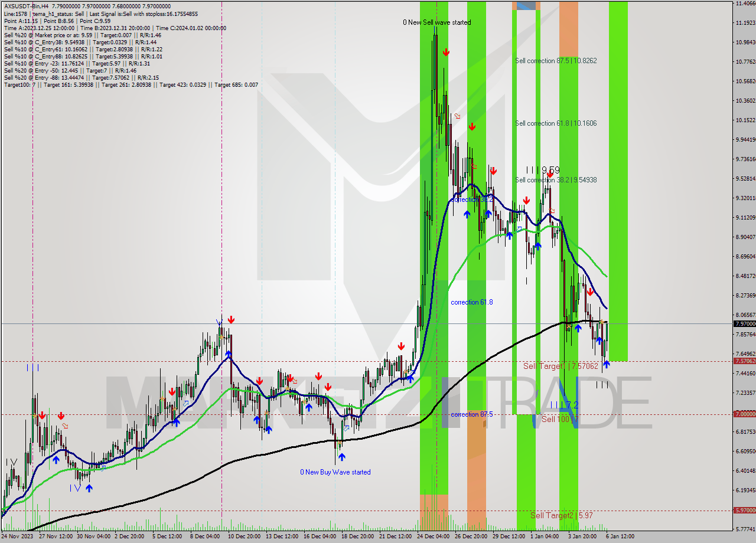Screen dimensions: 756x543
Task: Click the 'Sell correction 87.5 | 10.8262' label
Action: click(x=556, y=61)
